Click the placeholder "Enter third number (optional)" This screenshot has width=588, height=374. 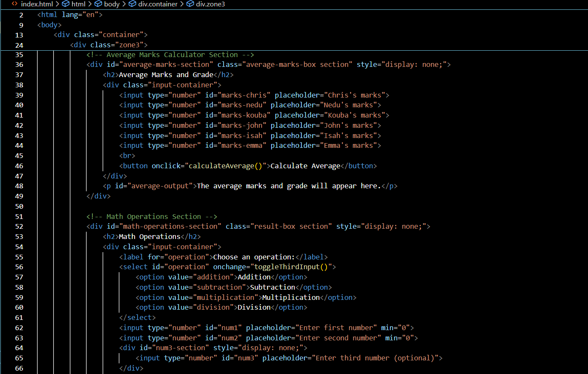coord(375,358)
